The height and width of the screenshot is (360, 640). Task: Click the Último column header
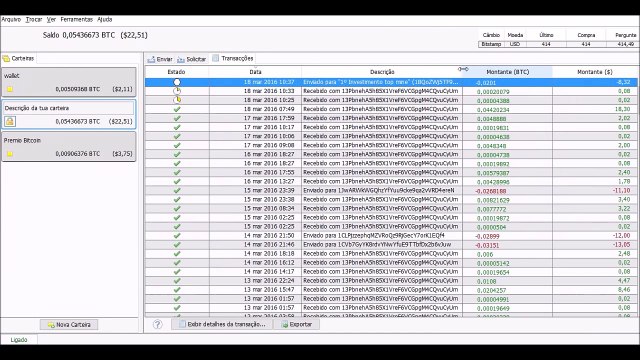coord(546,35)
